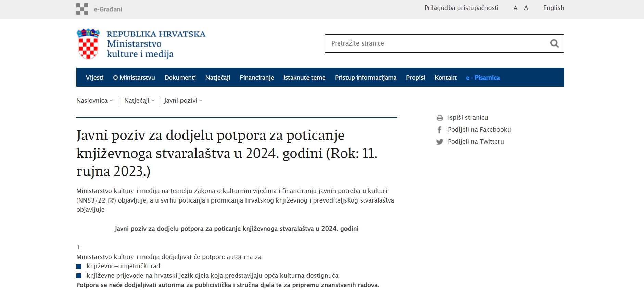Click the search magnifier icon
The image size is (644, 298).
(554, 43)
